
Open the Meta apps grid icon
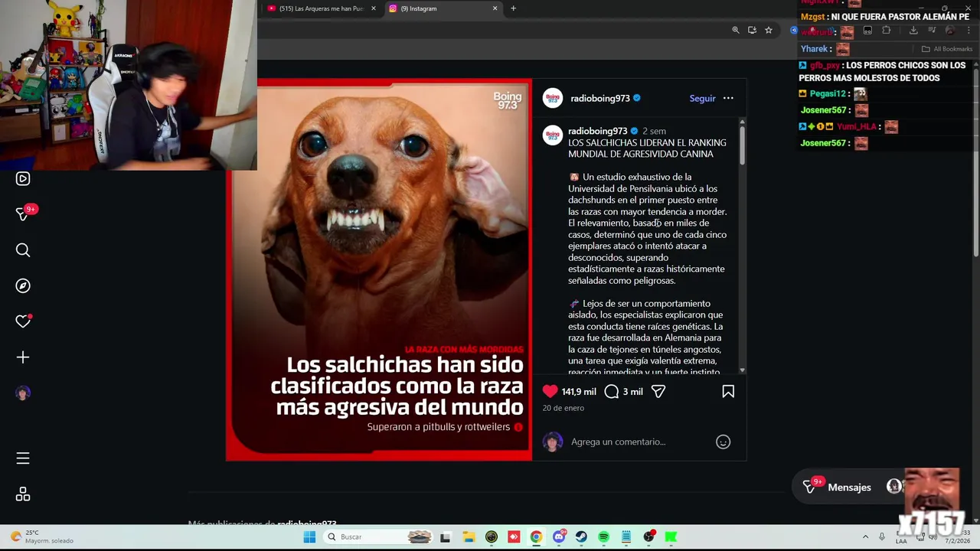23,494
